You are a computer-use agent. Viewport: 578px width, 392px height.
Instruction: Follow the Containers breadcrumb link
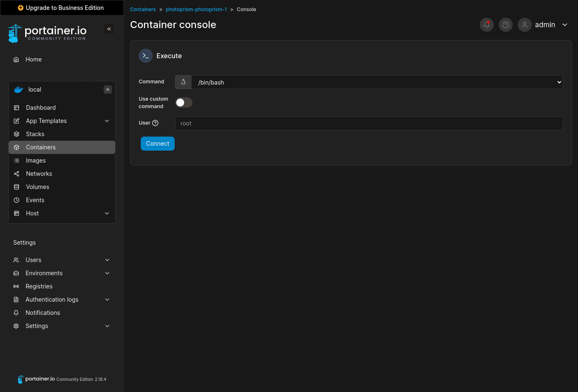pyautogui.click(x=143, y=9)
